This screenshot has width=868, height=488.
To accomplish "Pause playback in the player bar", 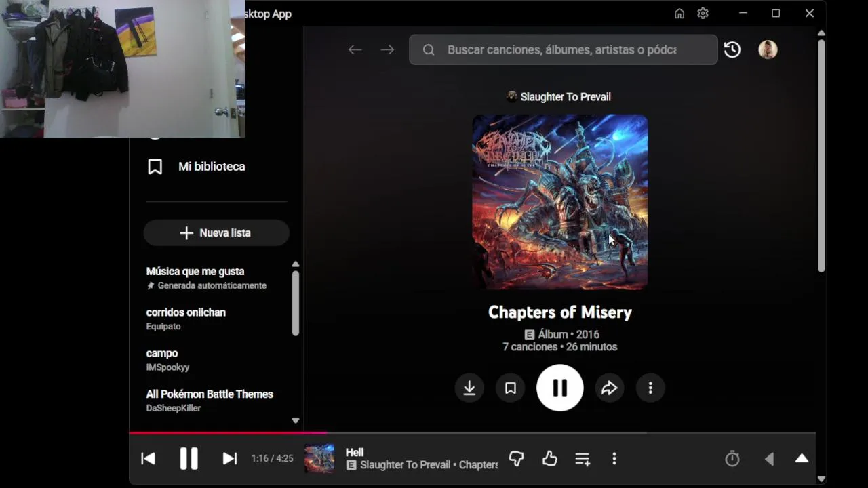I will pyautogui.click(x=189, y=459).
